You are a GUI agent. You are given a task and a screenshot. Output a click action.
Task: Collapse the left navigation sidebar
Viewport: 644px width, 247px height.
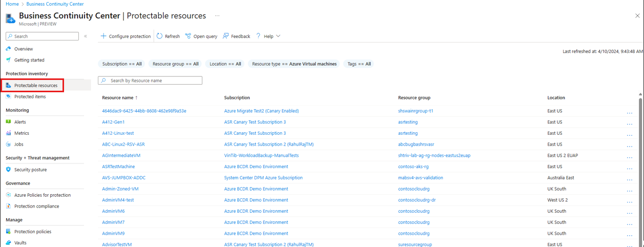86,36
